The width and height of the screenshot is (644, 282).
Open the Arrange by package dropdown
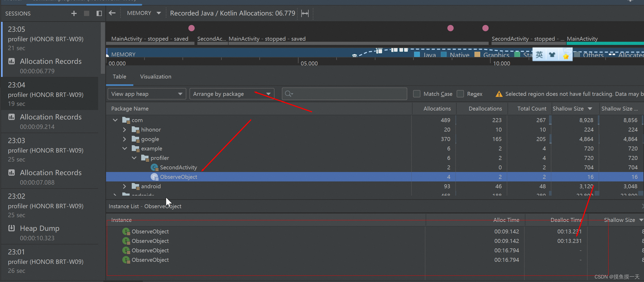click(x=232, y=94)
